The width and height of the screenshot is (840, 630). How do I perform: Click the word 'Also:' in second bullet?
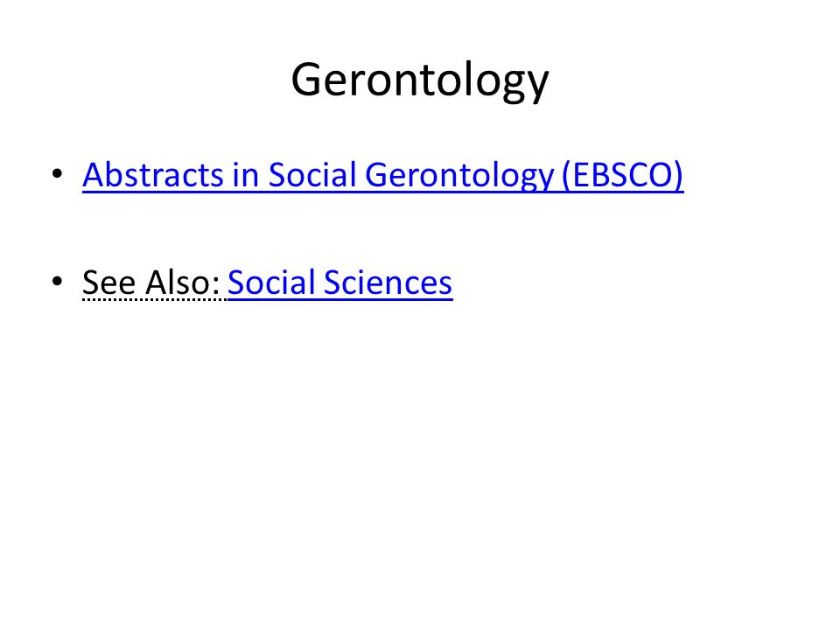pos(183,283)
